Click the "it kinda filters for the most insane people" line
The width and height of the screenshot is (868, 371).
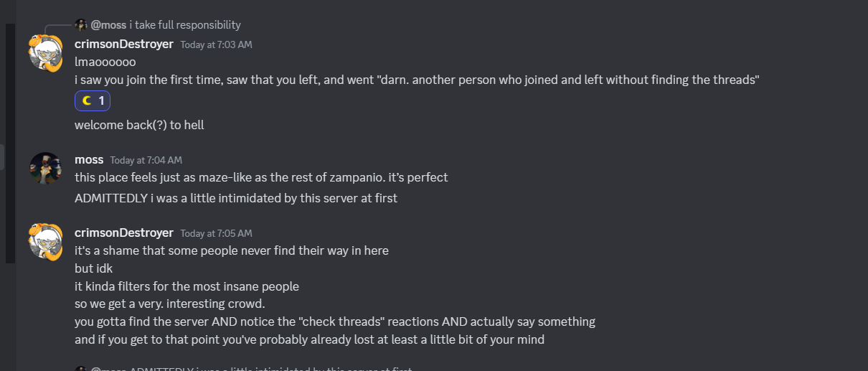pos(187,286)
